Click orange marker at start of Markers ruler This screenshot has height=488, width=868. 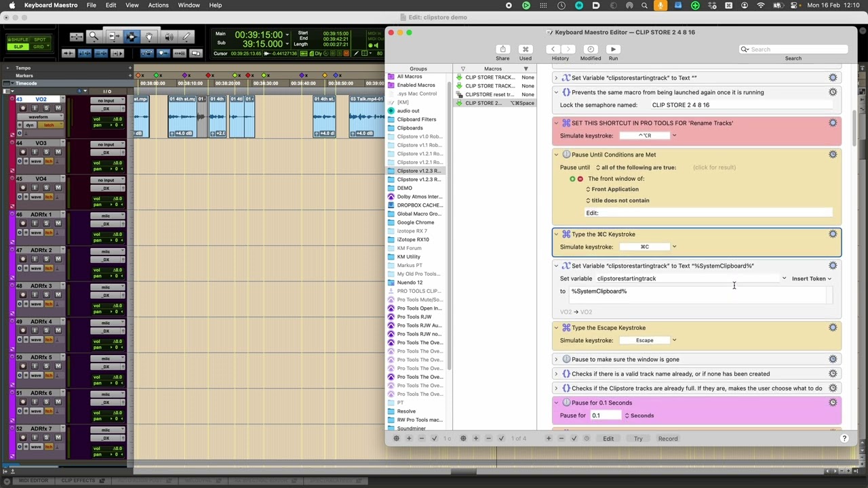tap(138, 75)
